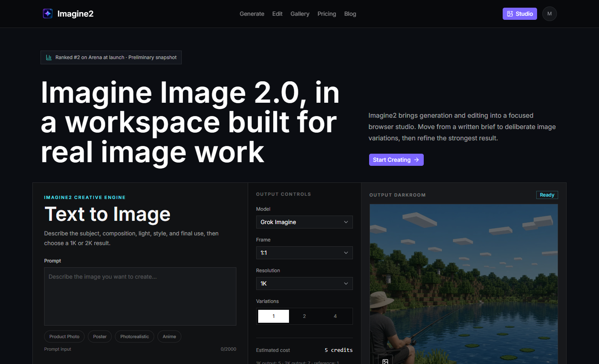
Task: Open the Resolution 1K dropdown
Action: pyautogui.click(x=304, y=284)
